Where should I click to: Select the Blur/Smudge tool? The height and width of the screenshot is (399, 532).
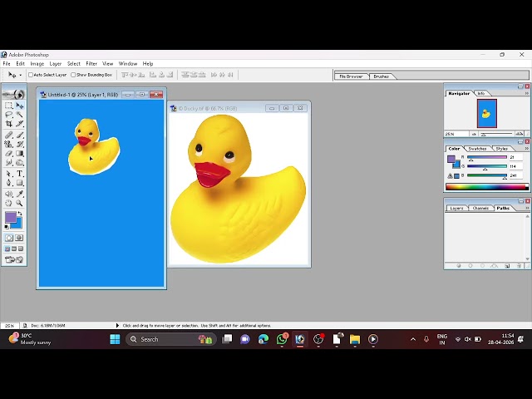9,162
